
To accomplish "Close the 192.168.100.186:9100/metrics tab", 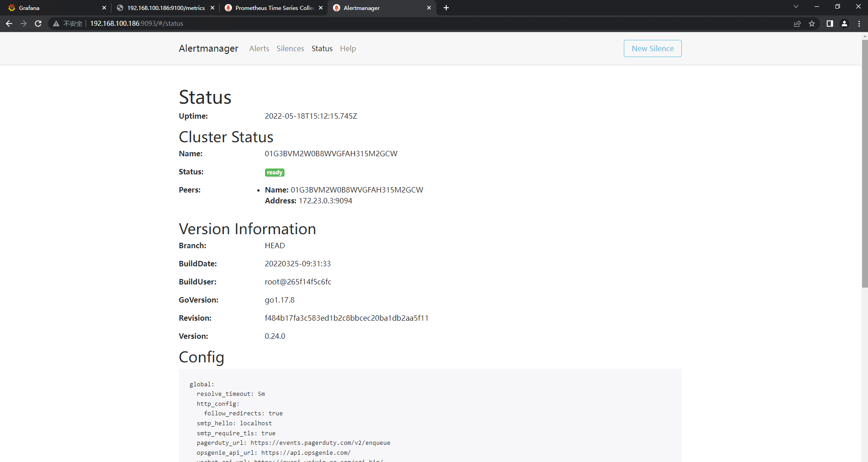I will click(x=212, y=8).
